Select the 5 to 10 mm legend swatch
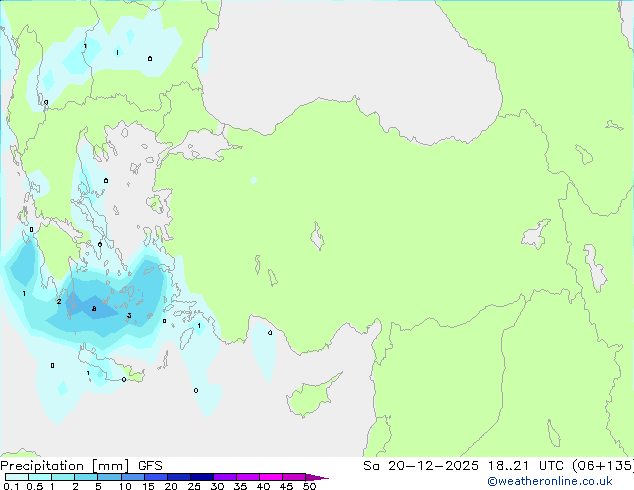Screen dimensions: 634x490 [110, 477]
